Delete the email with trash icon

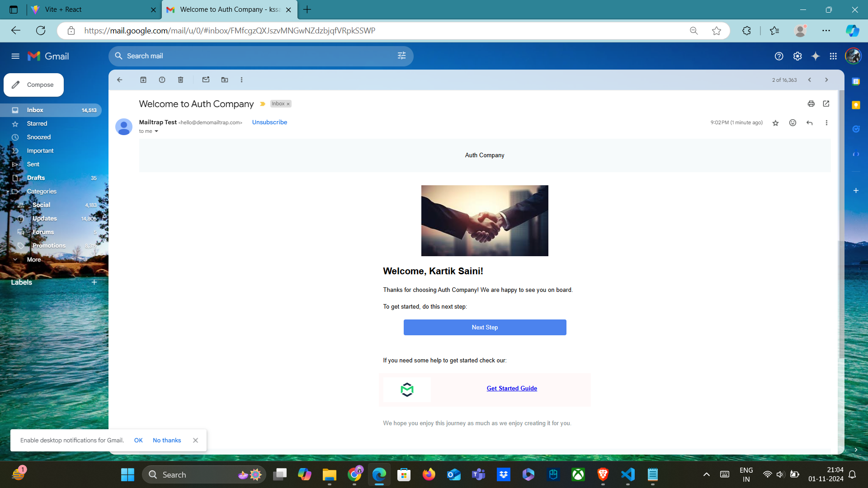[180, 80]
